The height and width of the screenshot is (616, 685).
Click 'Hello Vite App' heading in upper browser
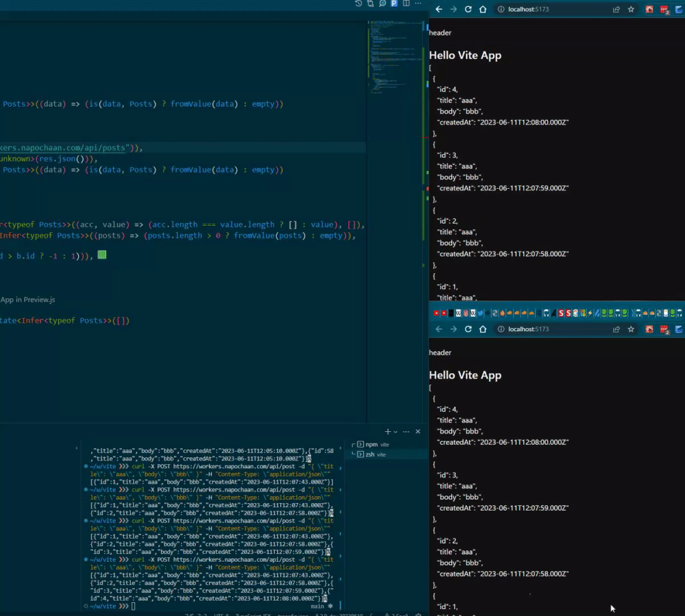[x=465, y=55]
